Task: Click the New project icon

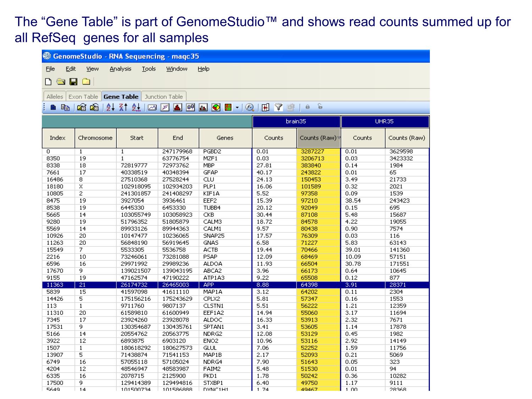Action: (48, 82)
